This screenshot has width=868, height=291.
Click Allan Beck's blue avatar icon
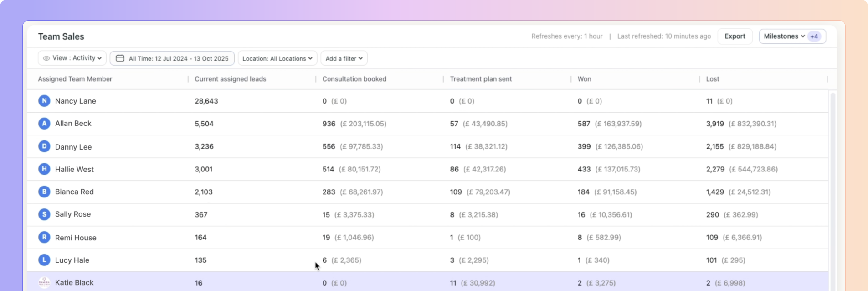(44, 124)
